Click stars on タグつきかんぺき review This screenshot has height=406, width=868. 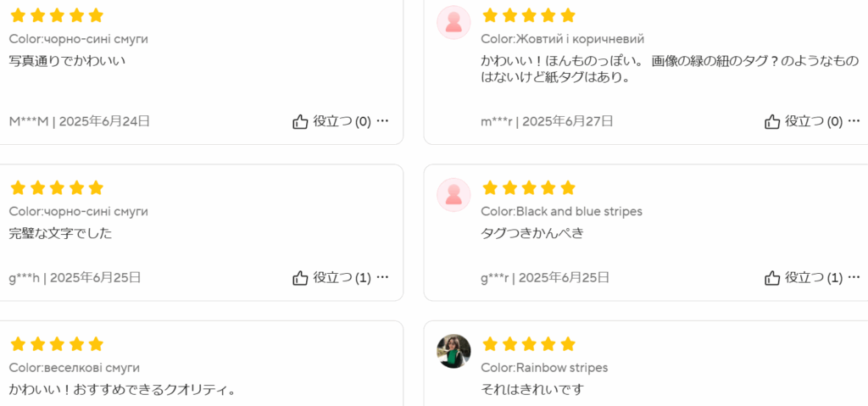coord(529,188)
